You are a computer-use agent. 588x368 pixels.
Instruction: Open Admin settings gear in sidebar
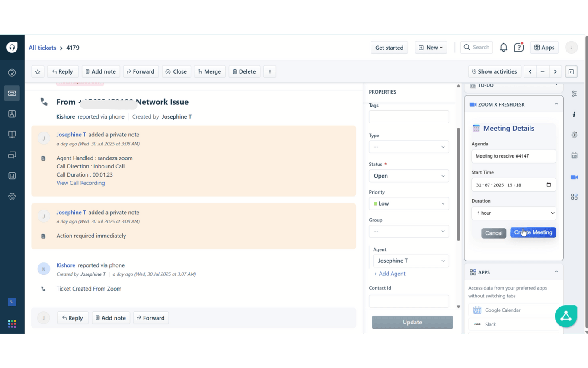click(x=12, y=196)
